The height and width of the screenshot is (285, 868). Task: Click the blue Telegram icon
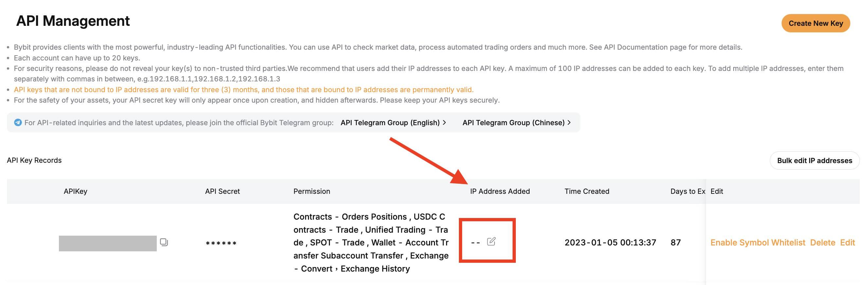pyautogui.click(x=18, y=123)
